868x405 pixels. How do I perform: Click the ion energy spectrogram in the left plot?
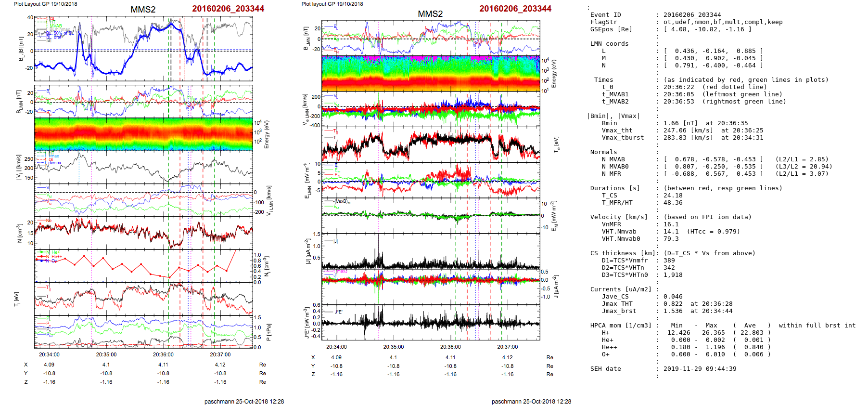pyautogui.click(x=143, y=134)
